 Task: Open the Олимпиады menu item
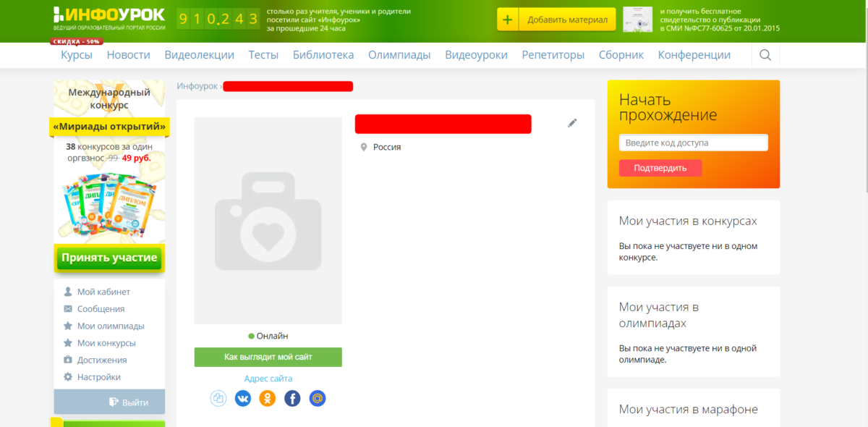point(399,55)
